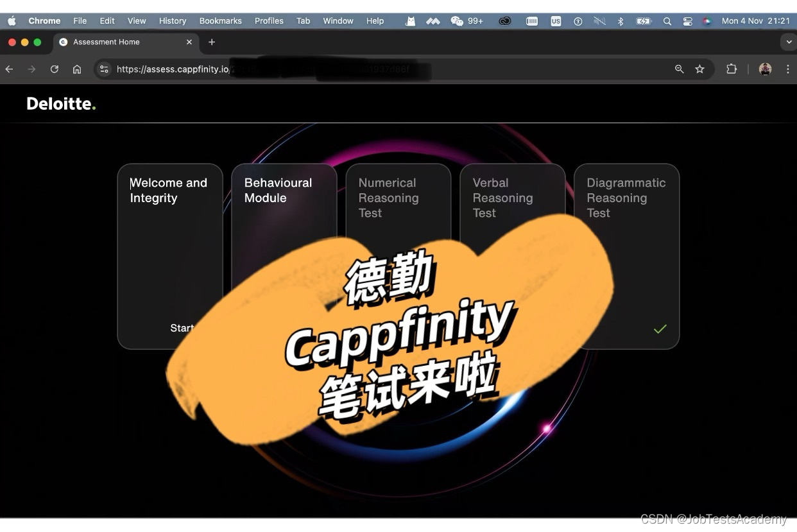Open the accessibility menu bar icon
Viewport: 797px width, 532px height.
point(578,21)
